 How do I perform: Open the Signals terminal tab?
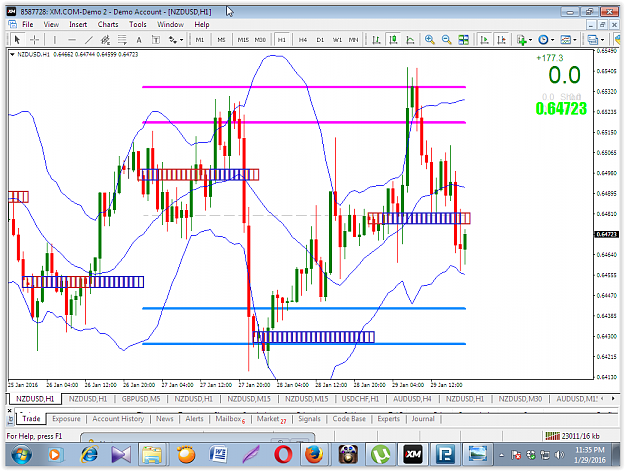[x=309, y=419]
